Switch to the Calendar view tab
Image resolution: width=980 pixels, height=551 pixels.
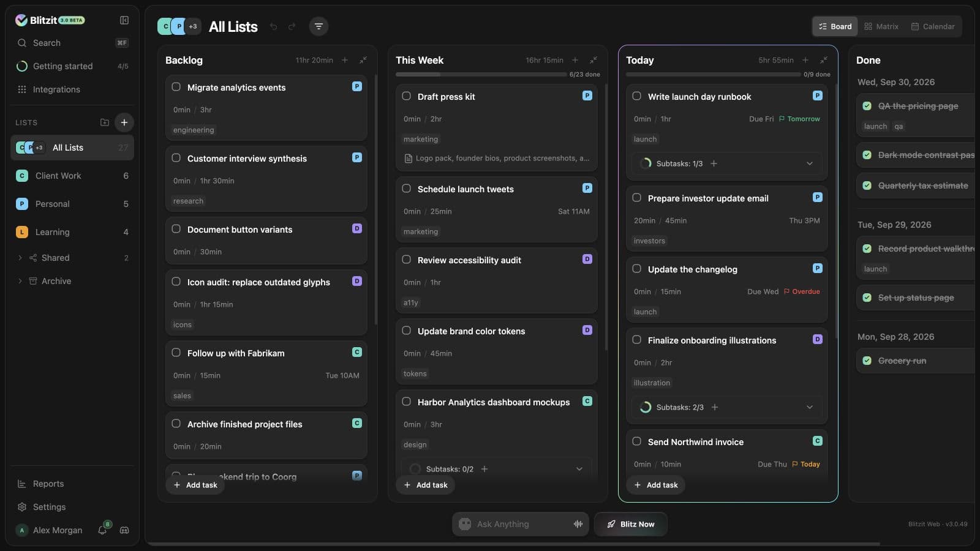[933, 26]
